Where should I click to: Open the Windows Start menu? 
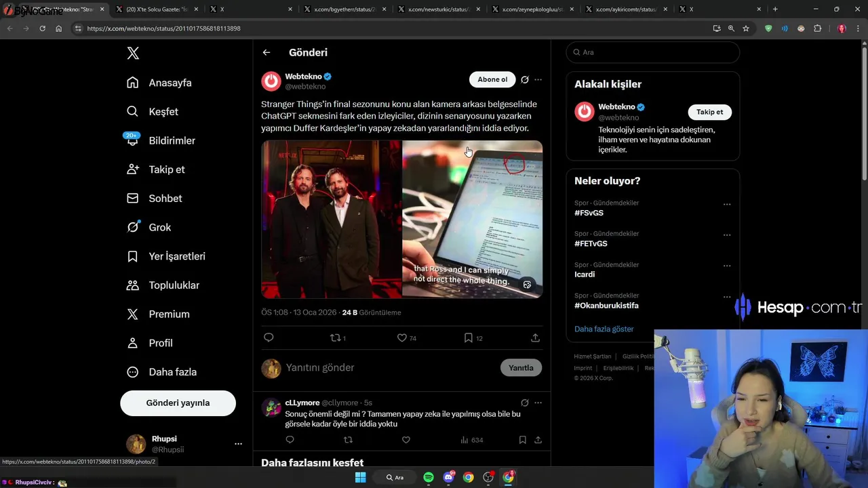pos(361,477)
